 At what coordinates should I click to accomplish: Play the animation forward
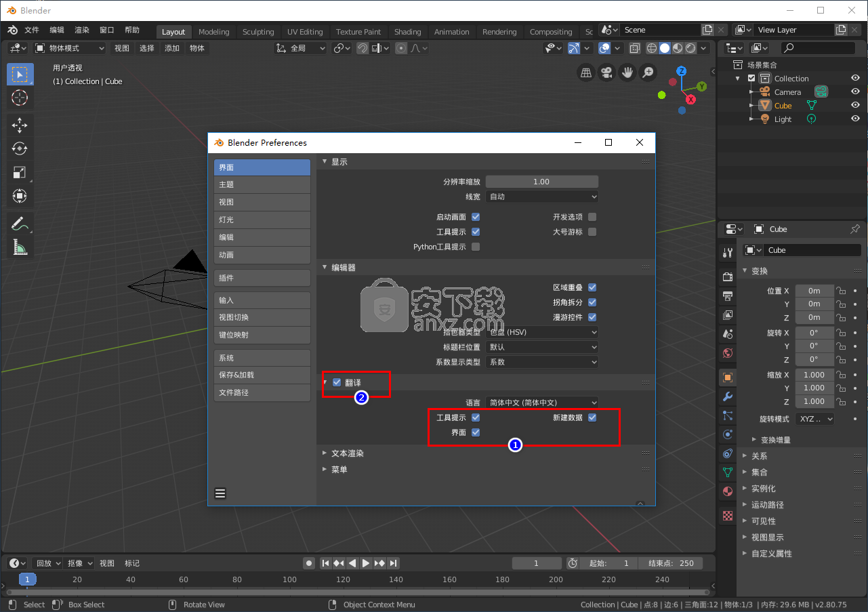click(366, 563)
